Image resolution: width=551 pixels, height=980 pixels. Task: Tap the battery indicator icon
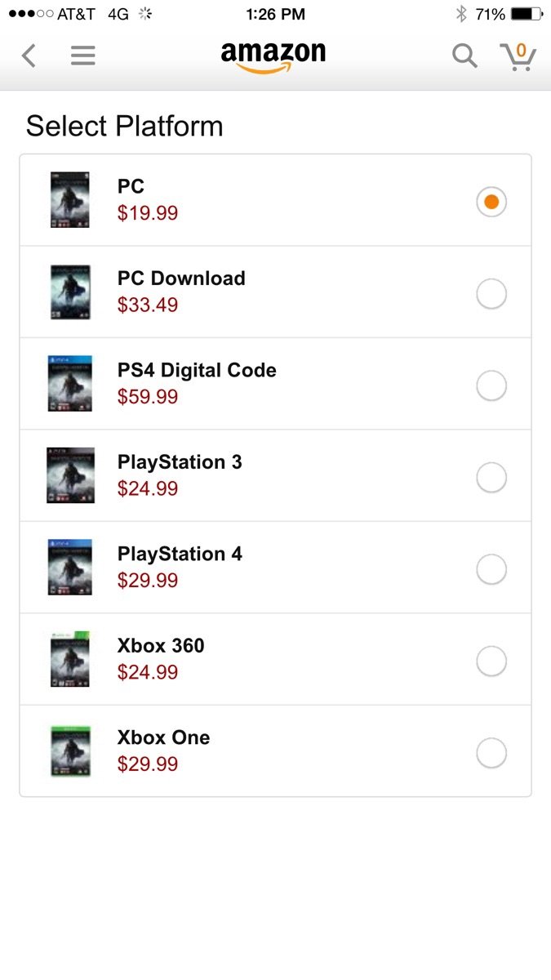click(526, 14)
